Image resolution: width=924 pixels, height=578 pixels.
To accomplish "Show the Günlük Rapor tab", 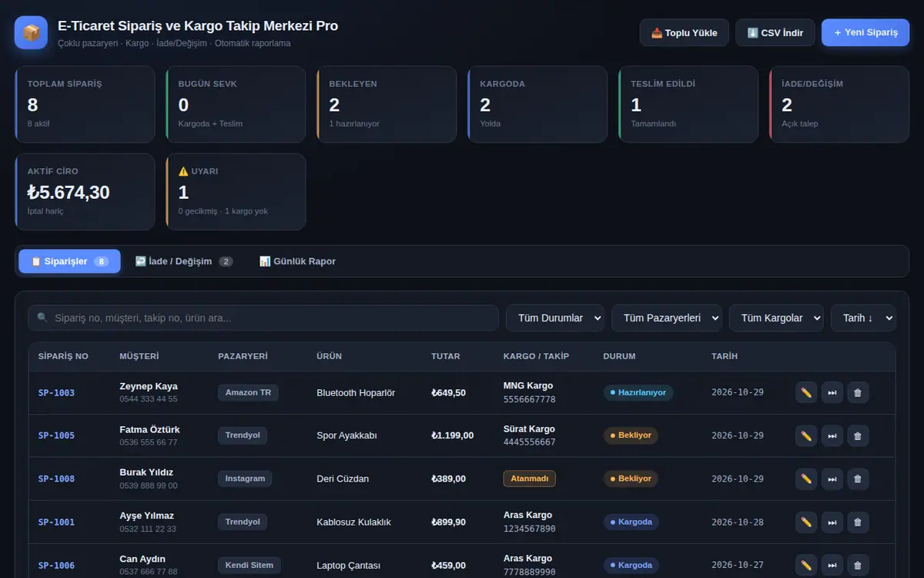I will (x=298, y=261).
